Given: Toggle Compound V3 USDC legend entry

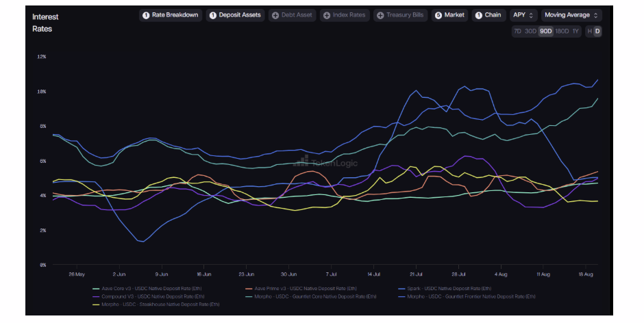Looking at the screenshot, I should pos(149,296).
